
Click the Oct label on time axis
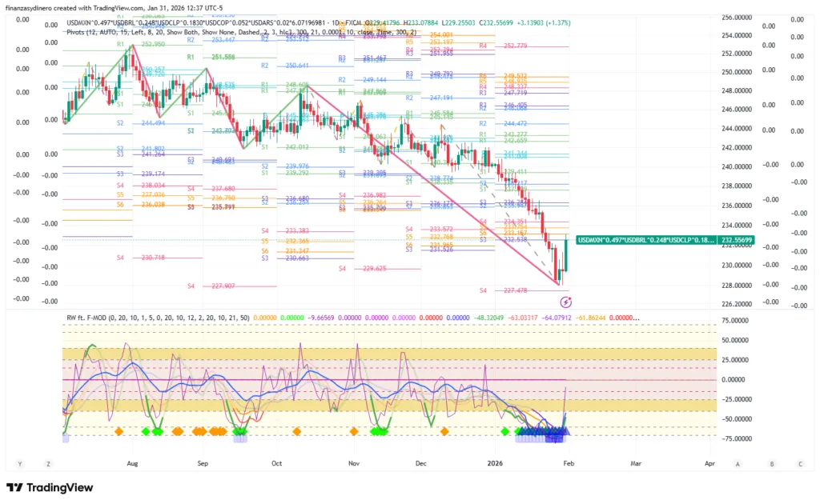(x=276, y=463)
